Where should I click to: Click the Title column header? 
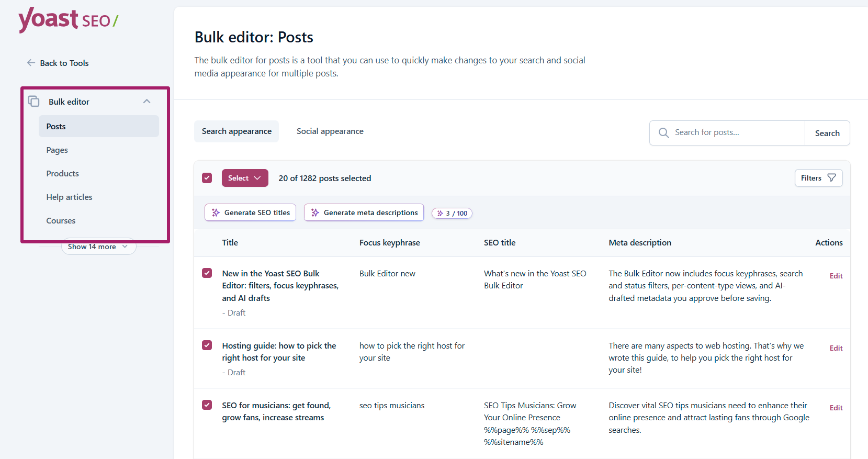tap(230, 243)
